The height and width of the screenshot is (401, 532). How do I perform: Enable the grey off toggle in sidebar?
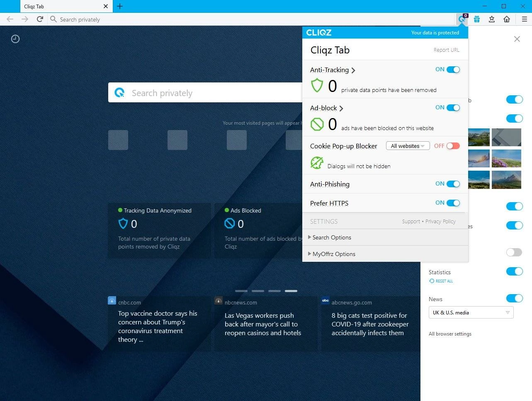click(x=514, y=252)
